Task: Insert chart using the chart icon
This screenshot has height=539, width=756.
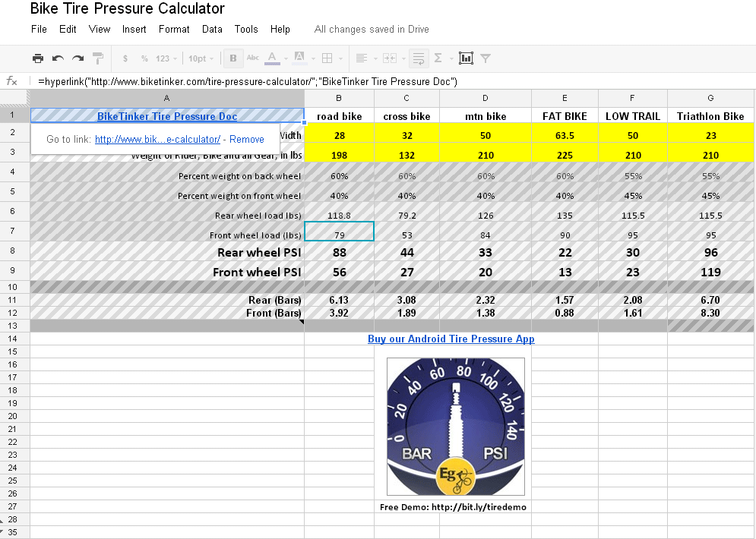Action: point(466,58)
